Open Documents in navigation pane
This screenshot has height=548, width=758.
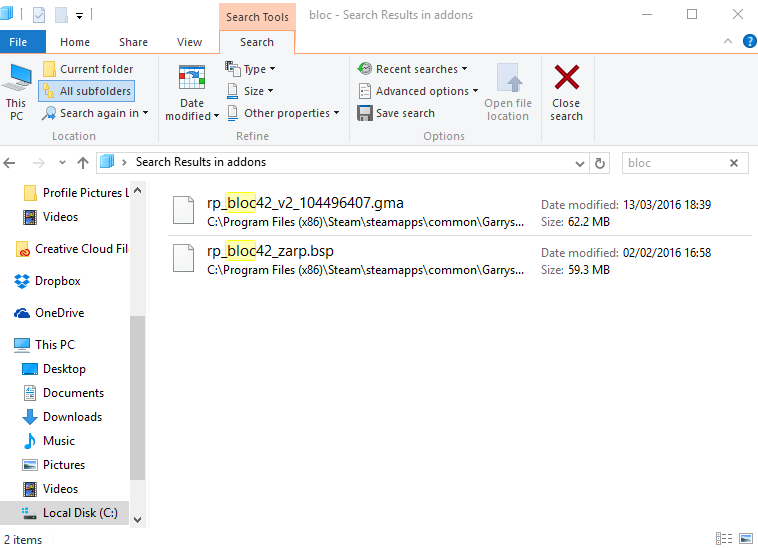tap(64, 393)
